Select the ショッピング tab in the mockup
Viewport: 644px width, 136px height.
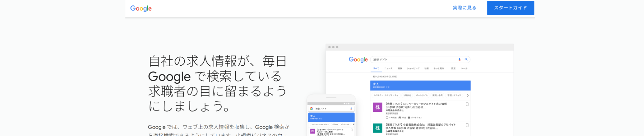pos(413,68)
